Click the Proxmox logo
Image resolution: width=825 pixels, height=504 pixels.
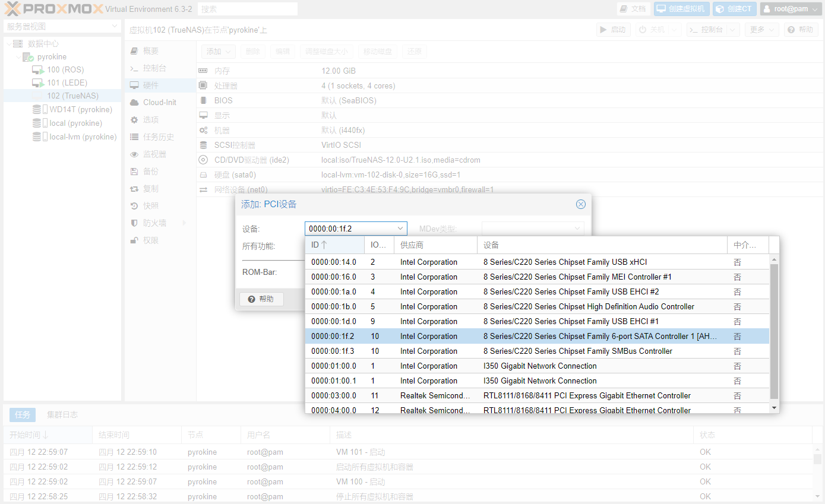pyautogui.click(x=53, y=9)
